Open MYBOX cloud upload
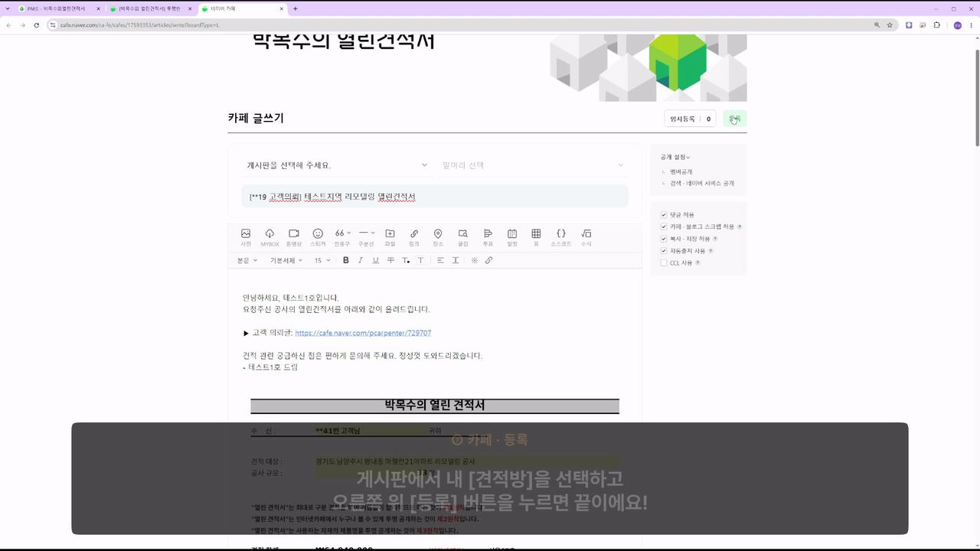980x551 pixels. 269,237
